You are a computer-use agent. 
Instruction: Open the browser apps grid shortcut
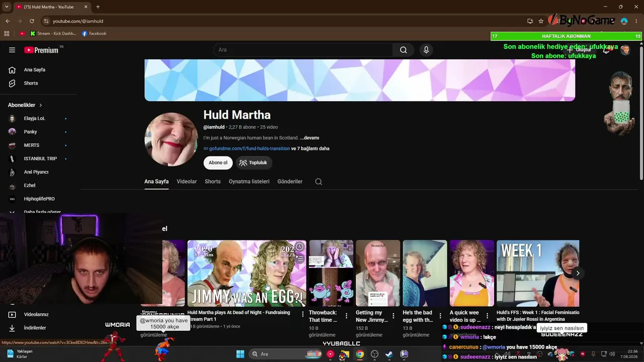click(x=7, y=34)
